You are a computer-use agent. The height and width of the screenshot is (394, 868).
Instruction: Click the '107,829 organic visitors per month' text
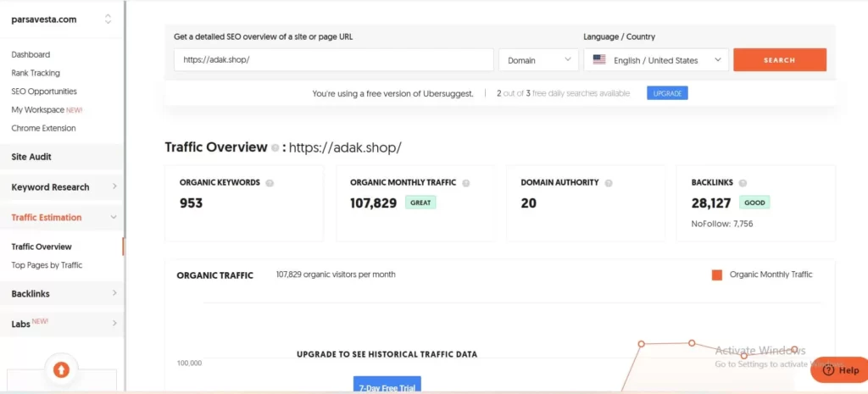tap(336, 275)
